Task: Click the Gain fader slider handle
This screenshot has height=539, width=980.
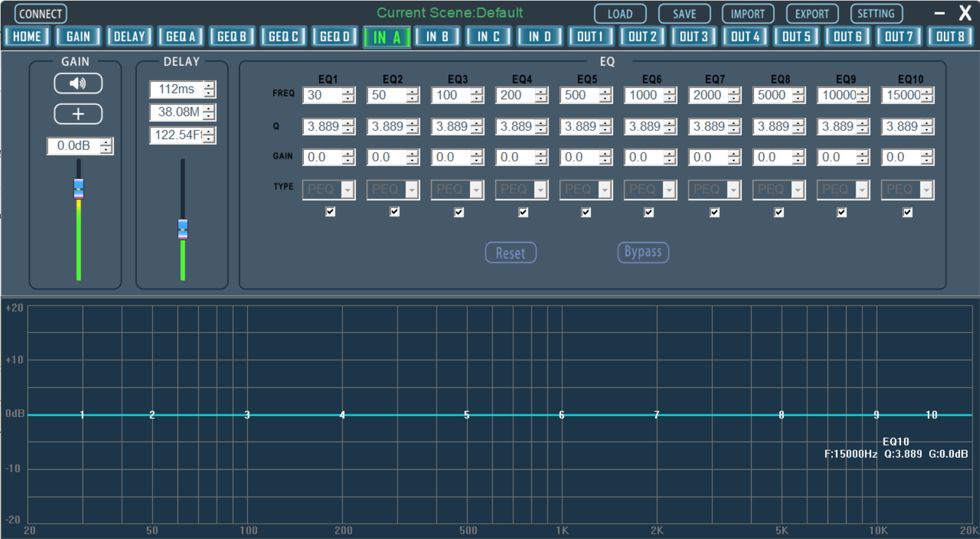Action: tap(78, 188)
